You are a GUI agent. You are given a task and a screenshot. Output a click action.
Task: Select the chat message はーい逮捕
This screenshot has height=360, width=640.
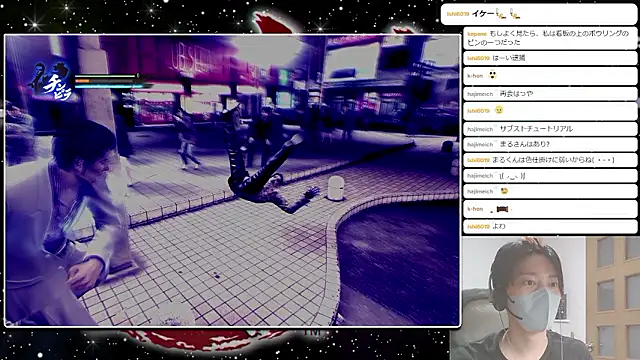pyautogui.click(x=550, y=58)
